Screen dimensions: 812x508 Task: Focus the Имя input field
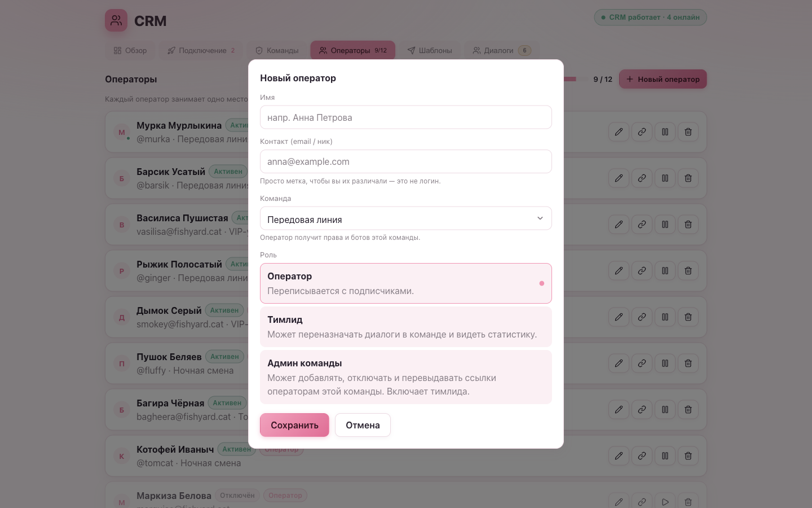(406, 117)
